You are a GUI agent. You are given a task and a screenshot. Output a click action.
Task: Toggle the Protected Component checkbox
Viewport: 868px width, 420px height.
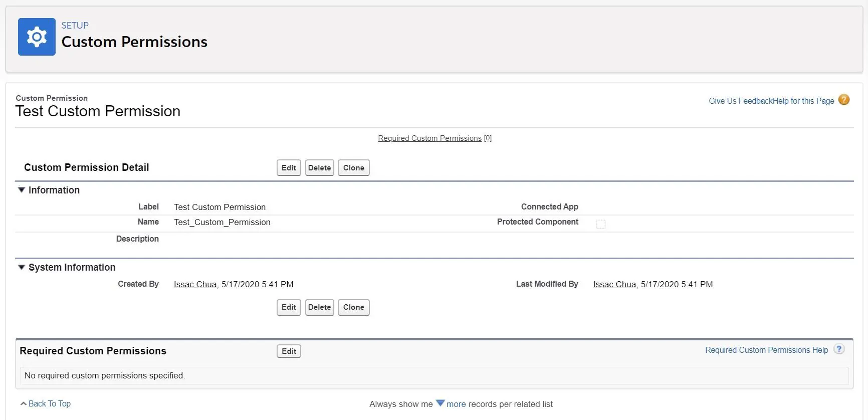pyautogui.click(x=601, y=224)
